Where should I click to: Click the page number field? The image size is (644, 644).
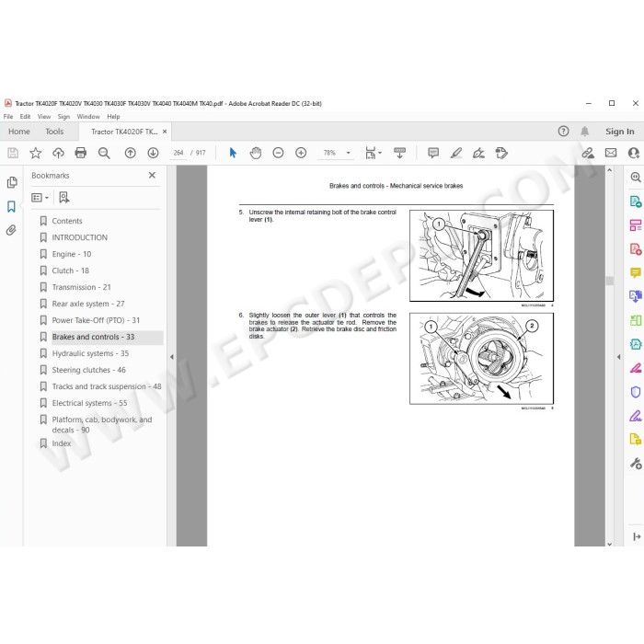pos(178,153)
